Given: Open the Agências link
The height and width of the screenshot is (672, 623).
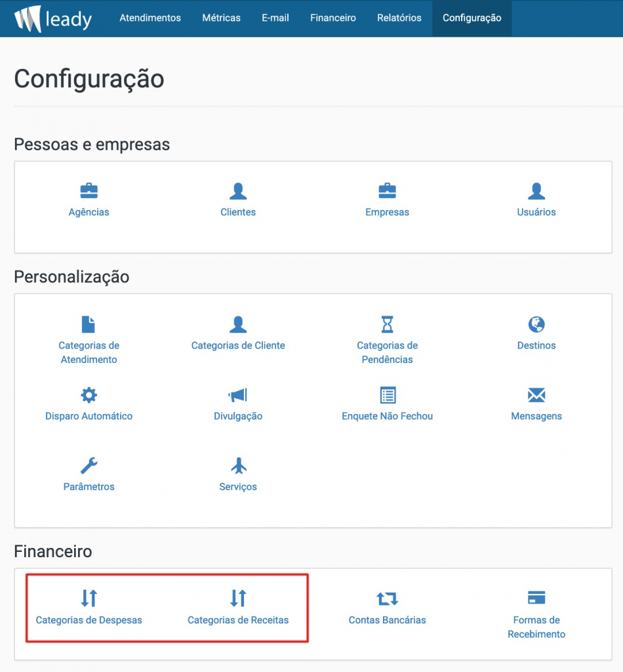Looking at the screenshot, I should point(89,212).
